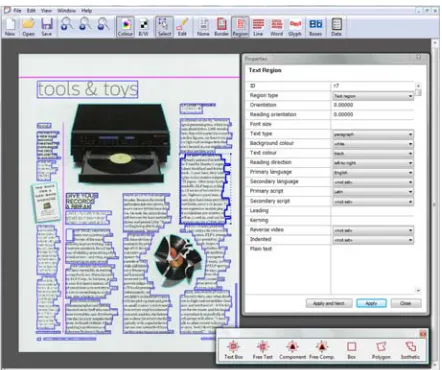Select the Free Comp. drawing tool
This screenshot has height=370, width=442.
(x=321, y=349)
